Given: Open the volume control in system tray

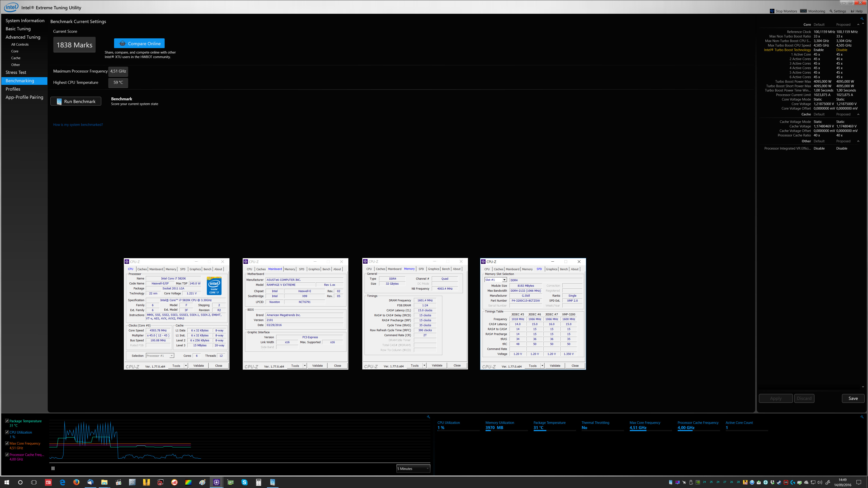Looking at the screenshot, I should coord(820,482).
